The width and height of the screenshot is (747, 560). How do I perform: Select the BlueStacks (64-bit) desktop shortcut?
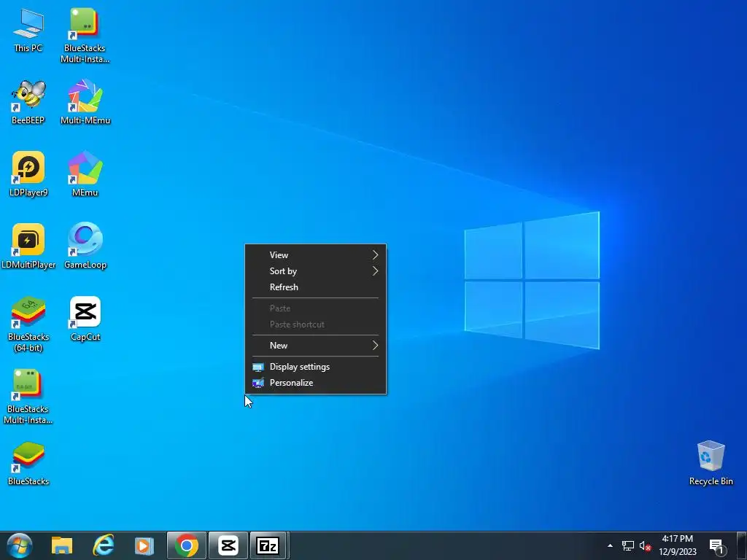(28, 324)
